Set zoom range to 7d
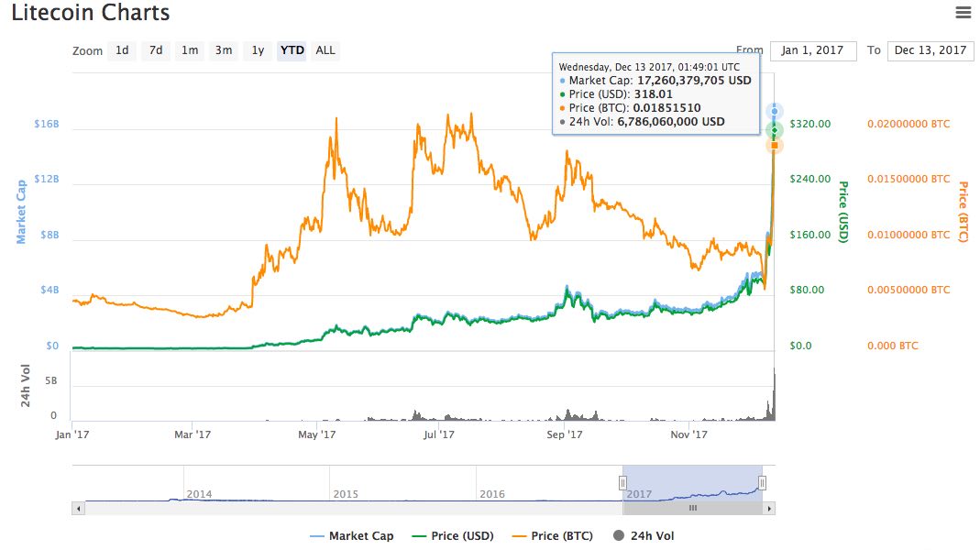980x550 pixels. pos(156,50)
